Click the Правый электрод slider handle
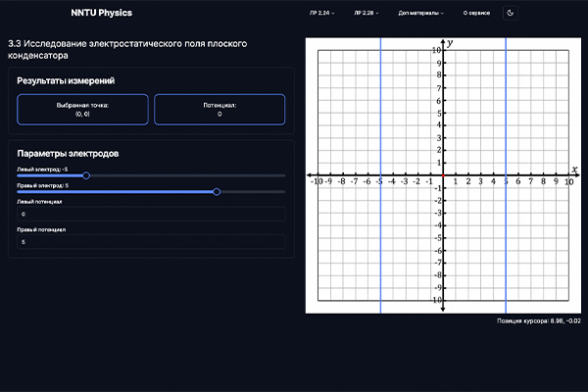The image size is (588, 392). (x=217, y=192)
